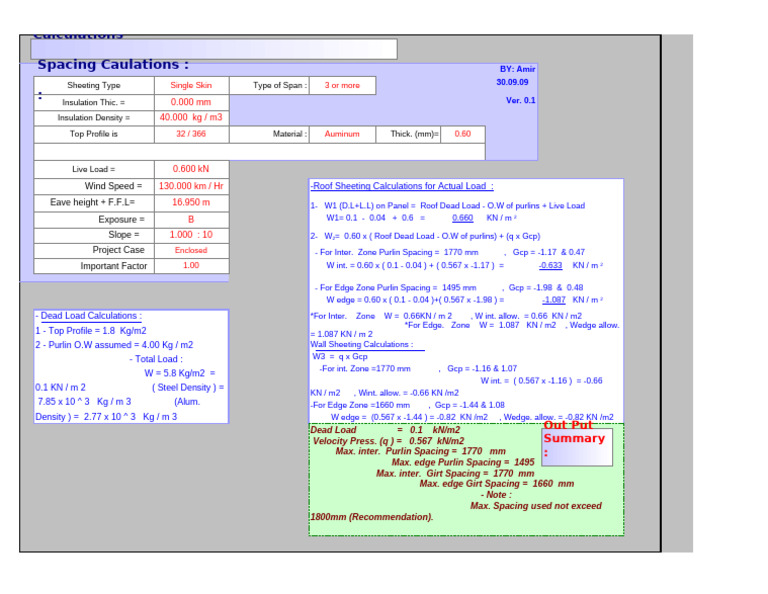Click the important factor value '1.00'

pos(192,265)
